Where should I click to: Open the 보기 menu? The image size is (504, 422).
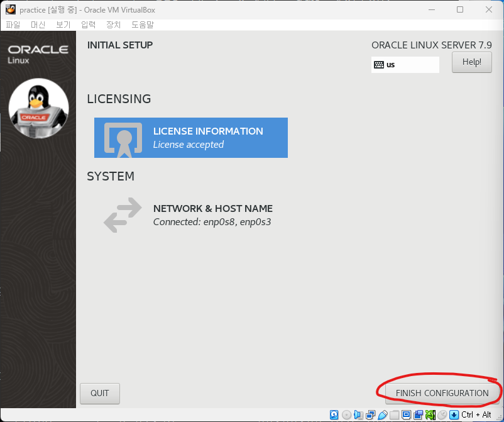click(63, 25)
